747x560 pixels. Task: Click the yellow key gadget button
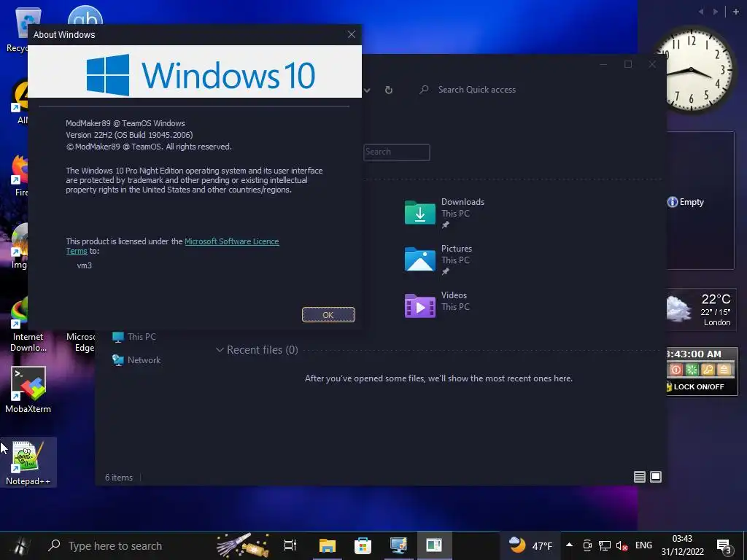click(708, 370)
